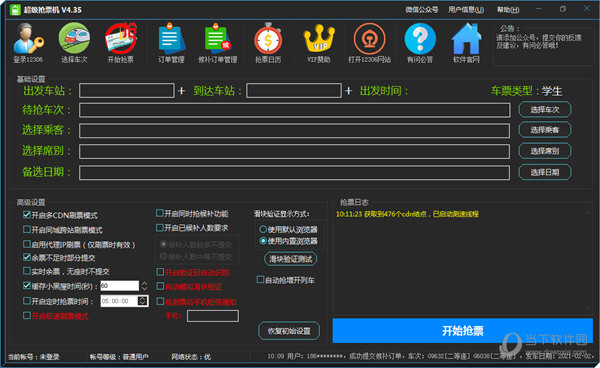Screen dimensions: 600x368
Task: Click the 选择日期 button
Action: coord(545,172)
